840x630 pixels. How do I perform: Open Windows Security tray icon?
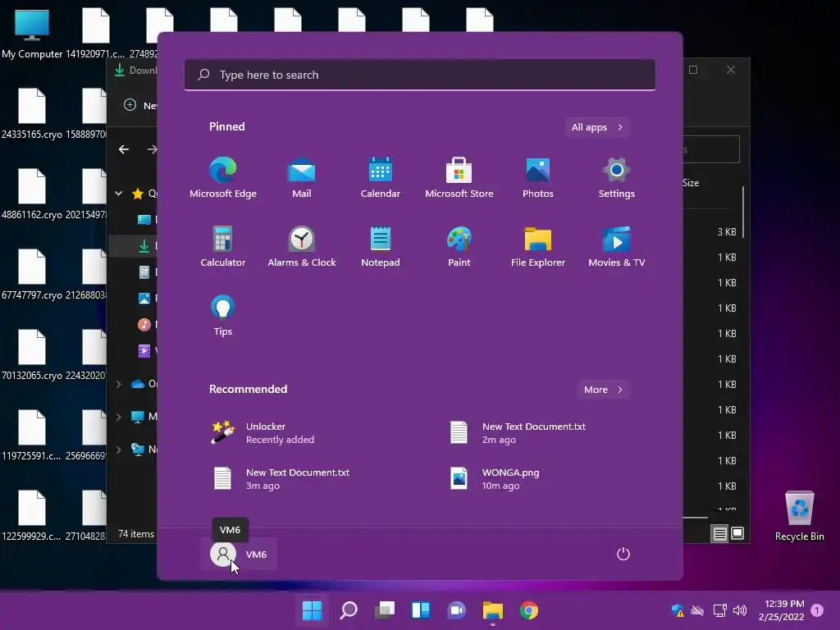[678, 610]
